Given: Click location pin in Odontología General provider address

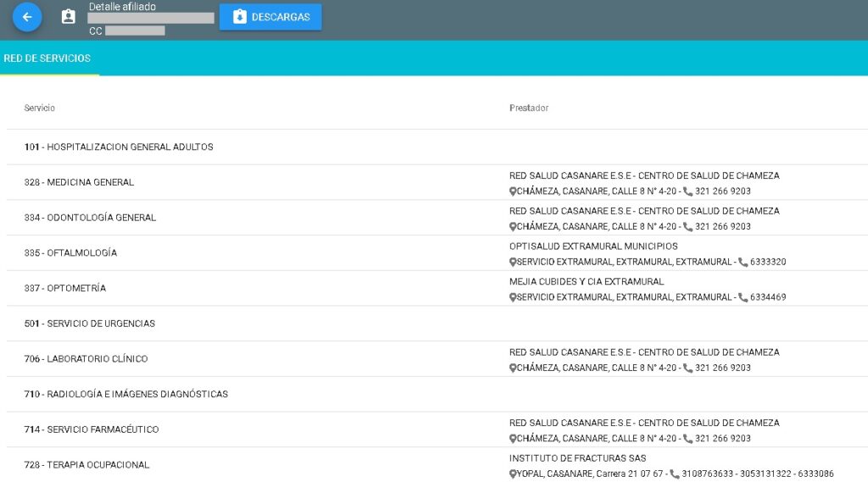Looking at the screenshot, I should 513,227.
